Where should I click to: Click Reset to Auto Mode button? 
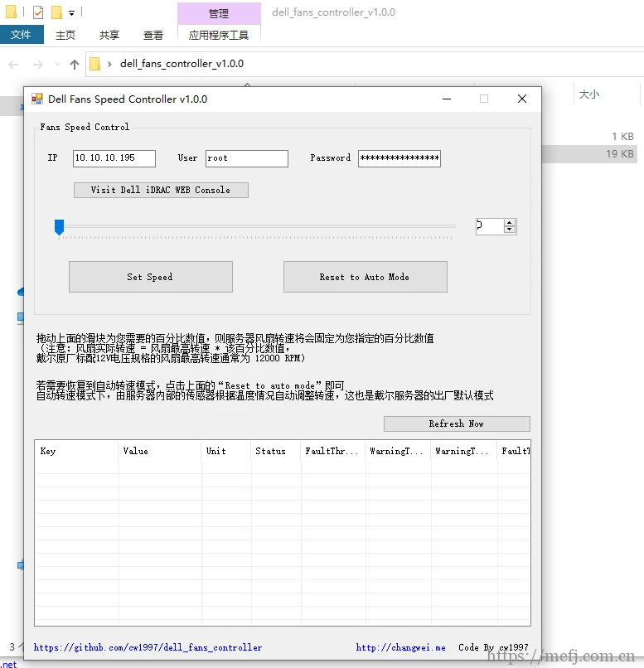pyautogui.click(x=365, y=277)
